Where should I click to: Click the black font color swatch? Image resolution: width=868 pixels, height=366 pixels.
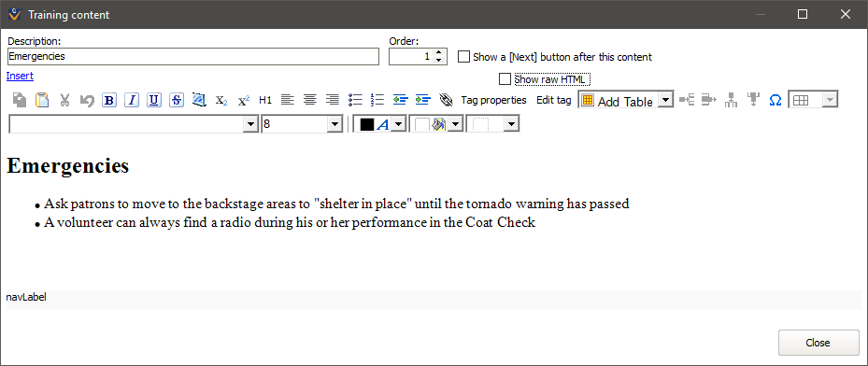pyautogui.click(x=367, y=125)
